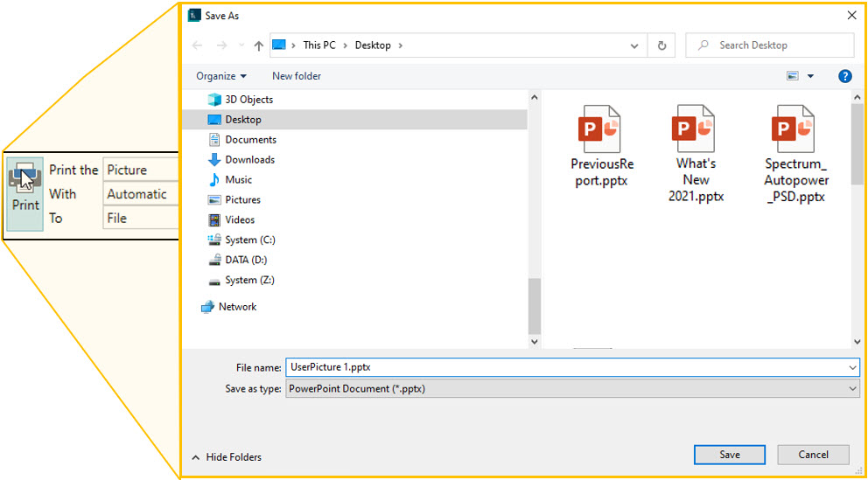868x480 pixels.
Task: Click the Back navigation arrow
Action: [x=198, y=45]
